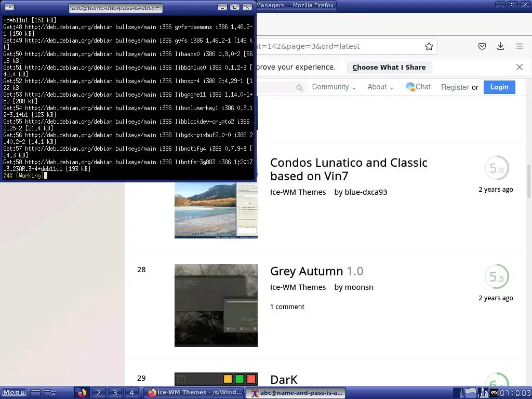This screenshot has width=532, height=399.
Task: Maximize the Firefox window
Action: [513, 5]
